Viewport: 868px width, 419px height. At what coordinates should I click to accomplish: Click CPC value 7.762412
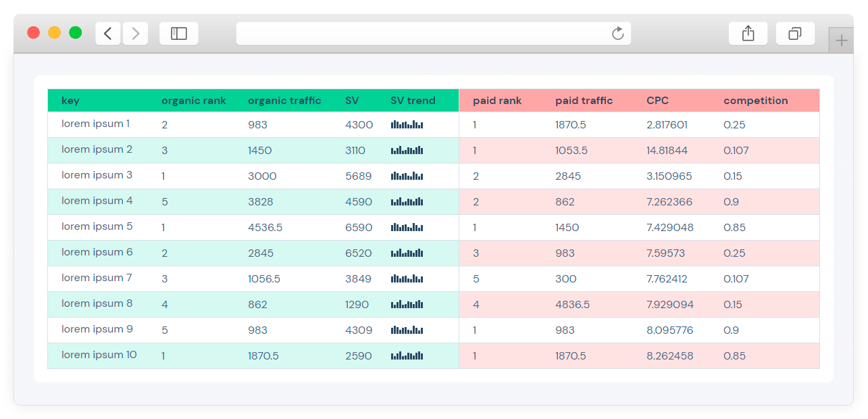click(x=667, y=279)
